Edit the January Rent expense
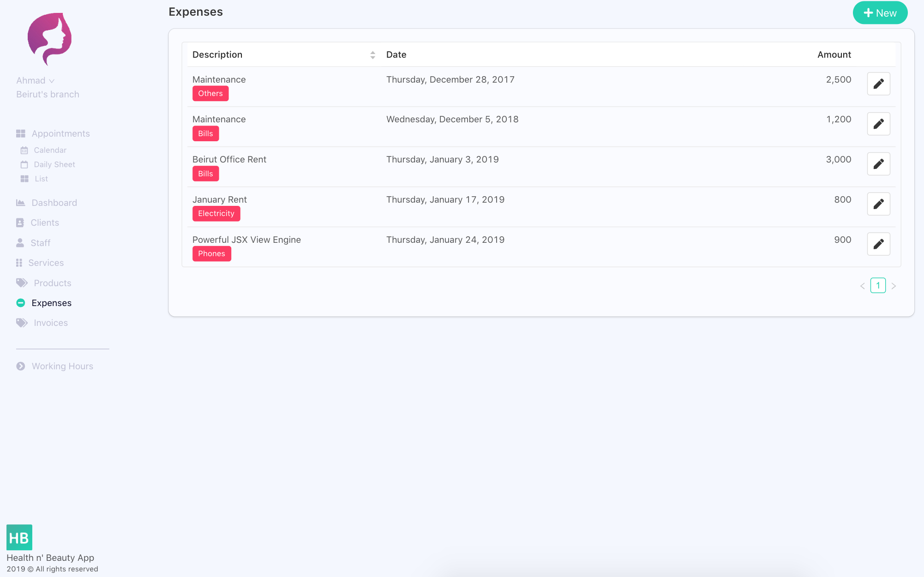Viewport: 924px width, 577px height. 878,204
